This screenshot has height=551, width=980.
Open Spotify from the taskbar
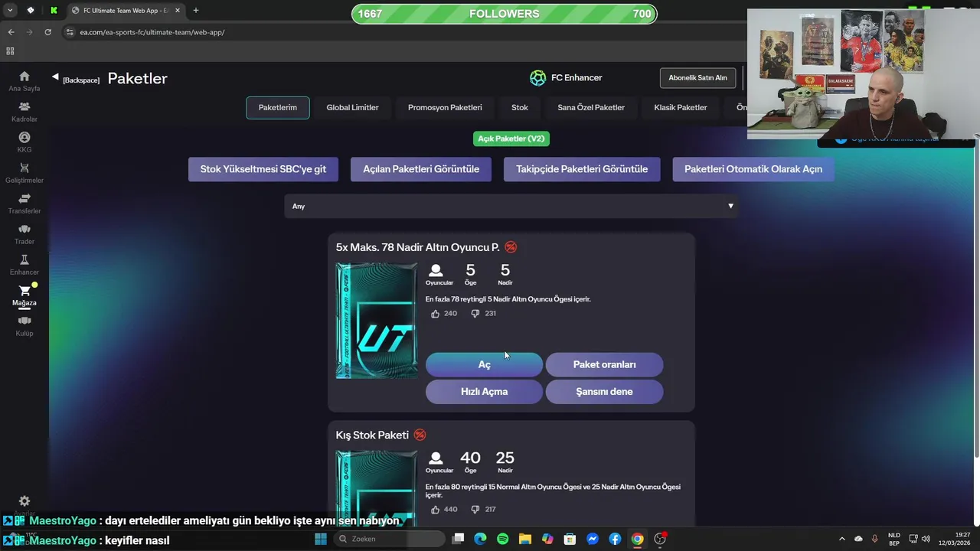point(503,539)
